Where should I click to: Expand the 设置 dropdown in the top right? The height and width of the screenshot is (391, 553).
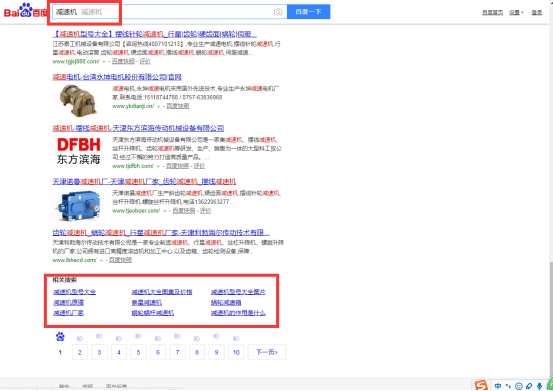516,12
